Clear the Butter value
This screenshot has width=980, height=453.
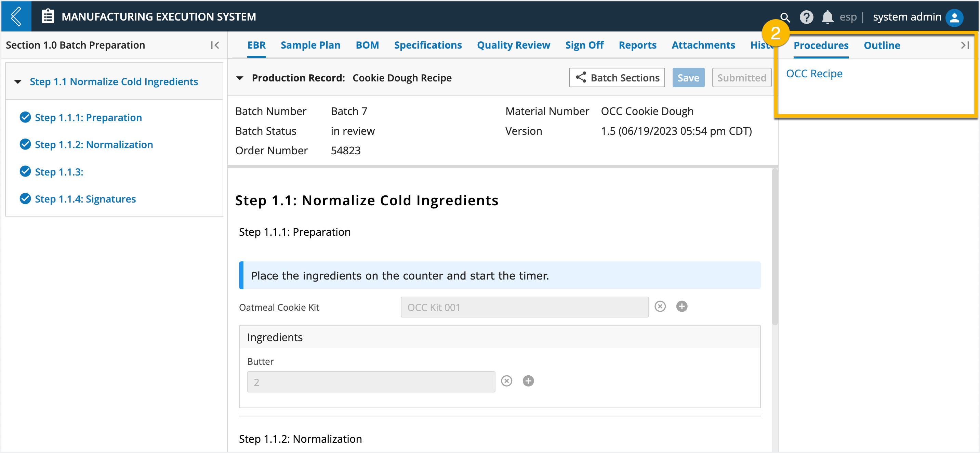click(x=507, y=381)
